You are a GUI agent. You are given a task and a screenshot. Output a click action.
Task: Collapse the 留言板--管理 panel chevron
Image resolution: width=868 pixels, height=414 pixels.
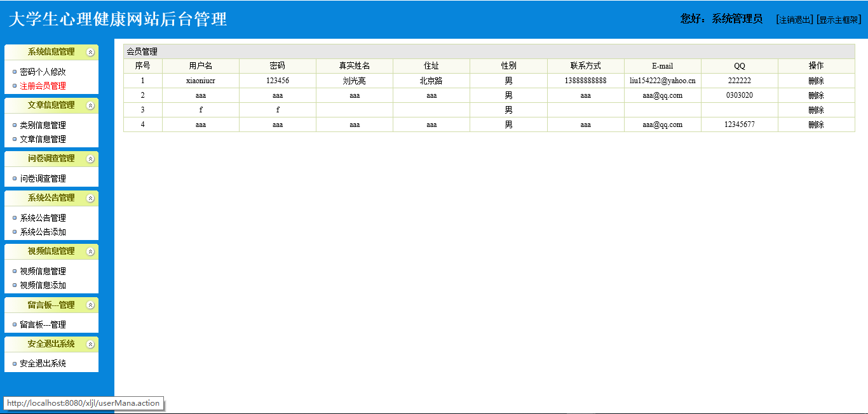tap(90, 305)
